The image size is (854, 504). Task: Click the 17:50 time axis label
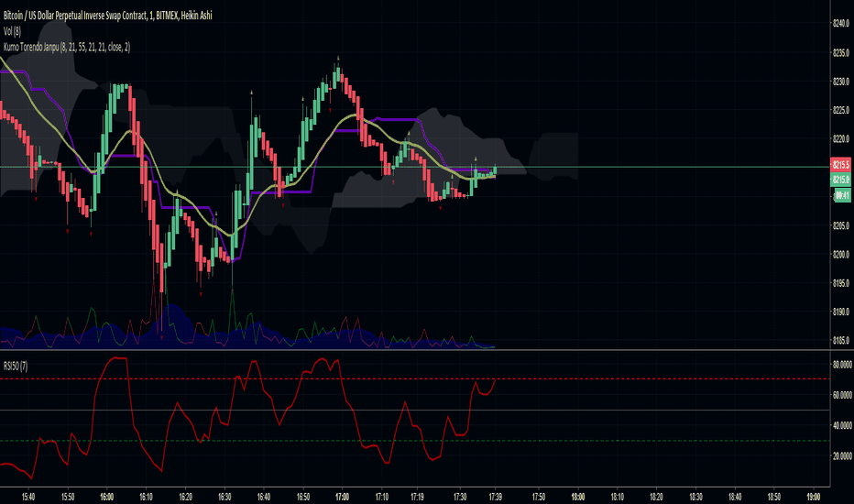point(539,497)
